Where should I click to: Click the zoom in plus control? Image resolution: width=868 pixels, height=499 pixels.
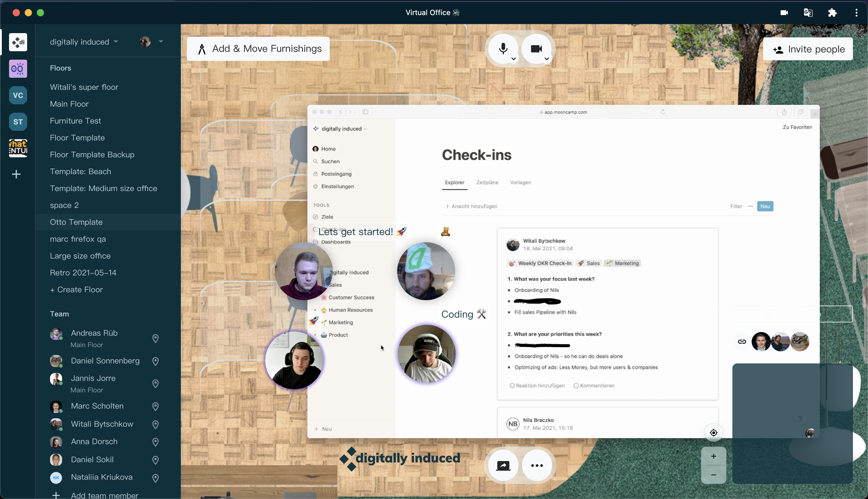(x=713, y=456)
